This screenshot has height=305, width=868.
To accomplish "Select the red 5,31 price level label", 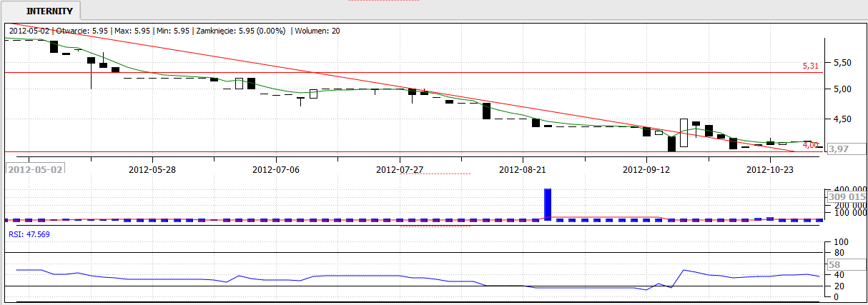I will pyautogui.click(x=810, y=66).
